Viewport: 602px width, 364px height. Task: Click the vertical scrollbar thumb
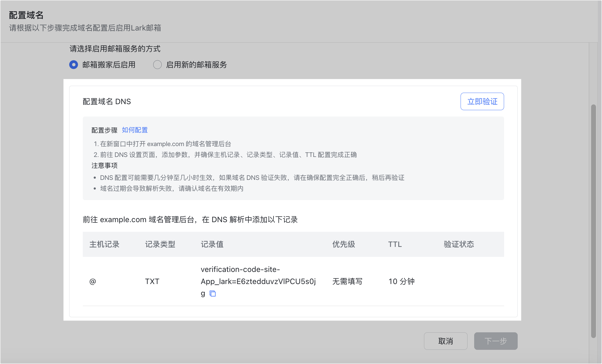click(594, 221)
